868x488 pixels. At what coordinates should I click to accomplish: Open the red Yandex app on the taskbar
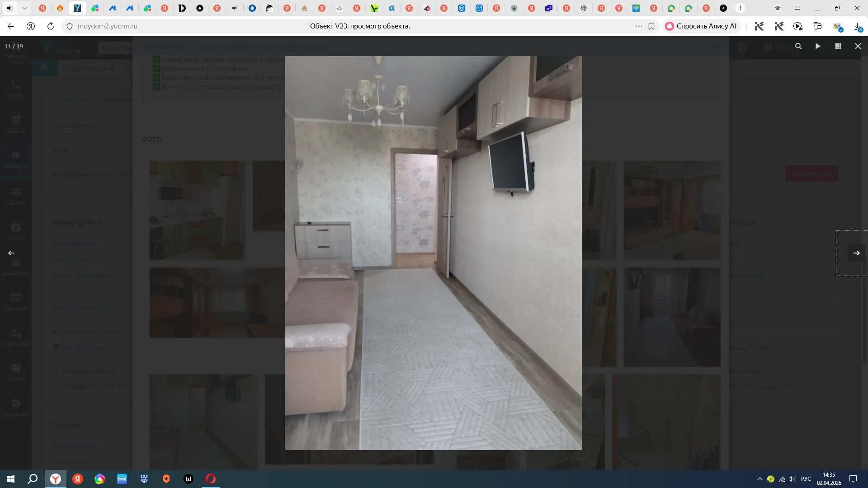(78, 479)
